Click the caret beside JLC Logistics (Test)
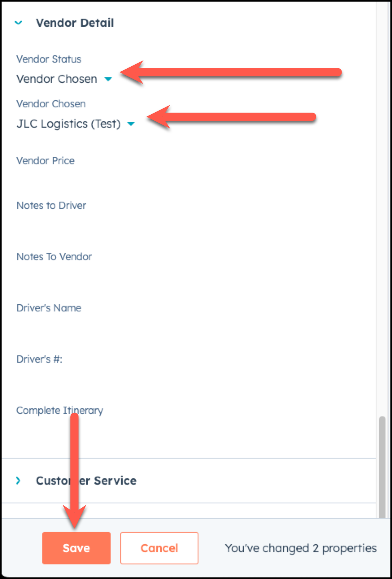Screen dimensions: 392x579 click(131, 124)
